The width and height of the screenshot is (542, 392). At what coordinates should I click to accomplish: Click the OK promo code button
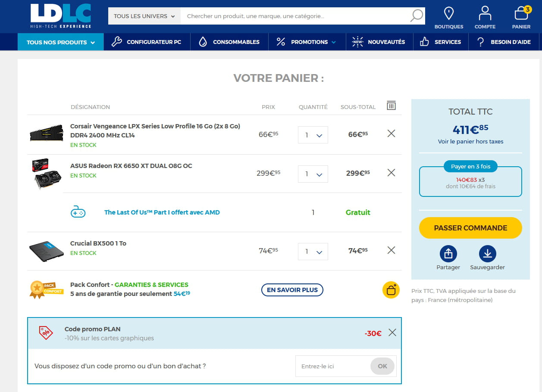tap(382, 366)
